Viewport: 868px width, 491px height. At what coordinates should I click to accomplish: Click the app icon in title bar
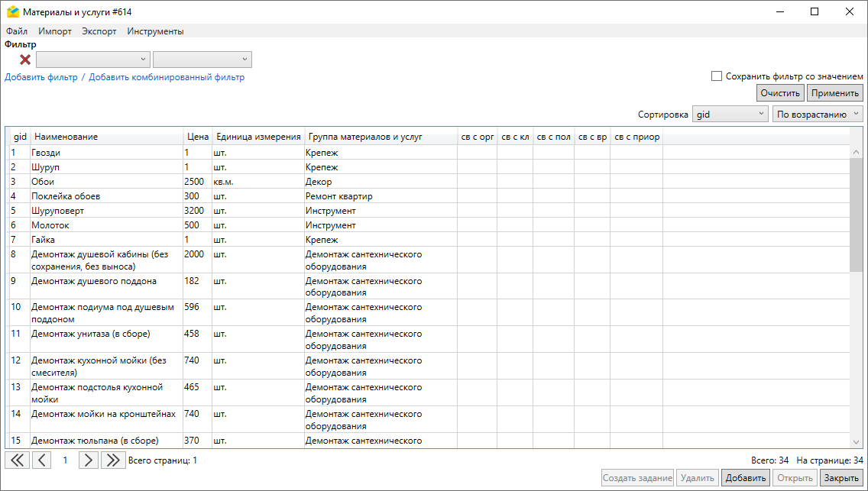point(12,12)
